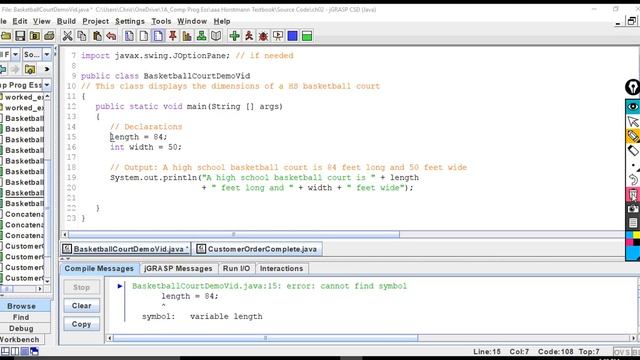Paste using the clipboard toolbar icon
Screen dimensions: 640x360
pos(97,36)
